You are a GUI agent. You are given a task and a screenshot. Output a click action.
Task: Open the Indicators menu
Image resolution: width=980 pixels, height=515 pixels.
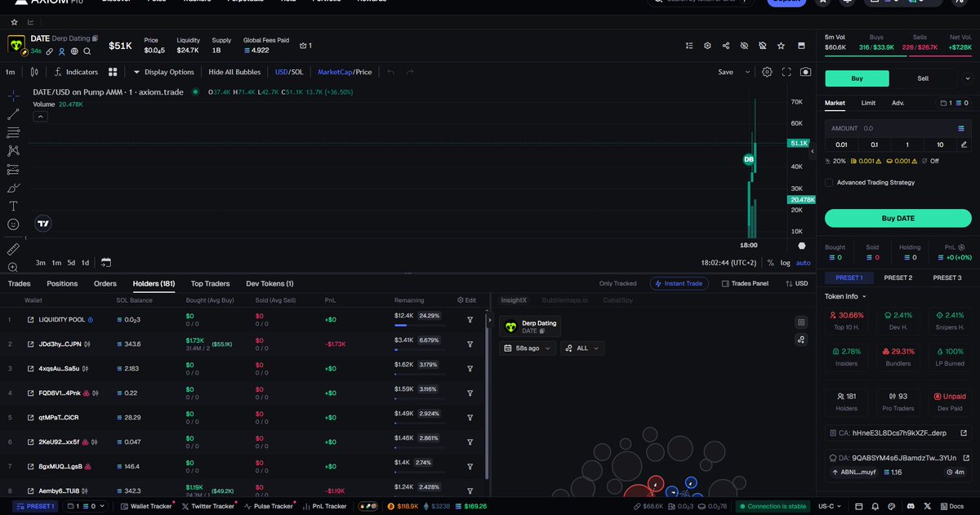click(77, 72)
